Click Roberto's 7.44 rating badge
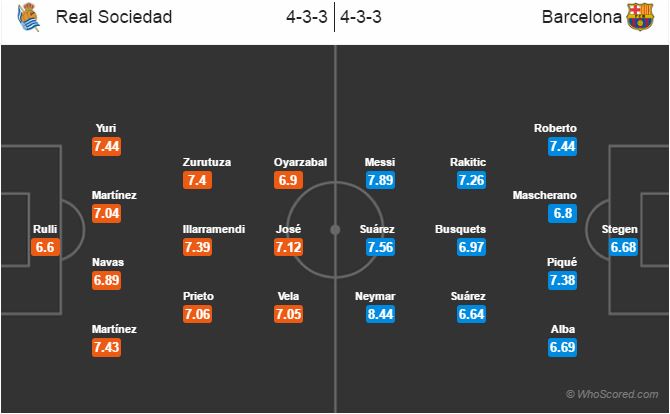 pyautogui.click(x=562, y=147)
